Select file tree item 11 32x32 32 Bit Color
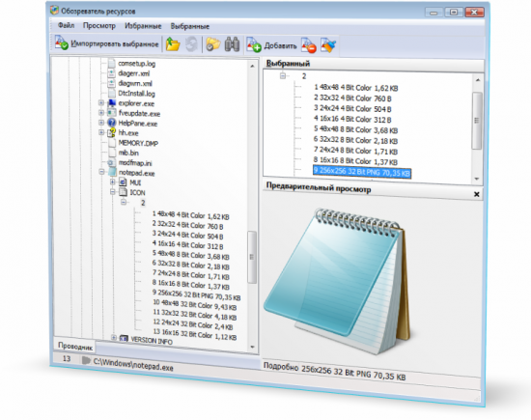Image resolution: width=531 pixels, height=420 pixels. pos(195,315)
